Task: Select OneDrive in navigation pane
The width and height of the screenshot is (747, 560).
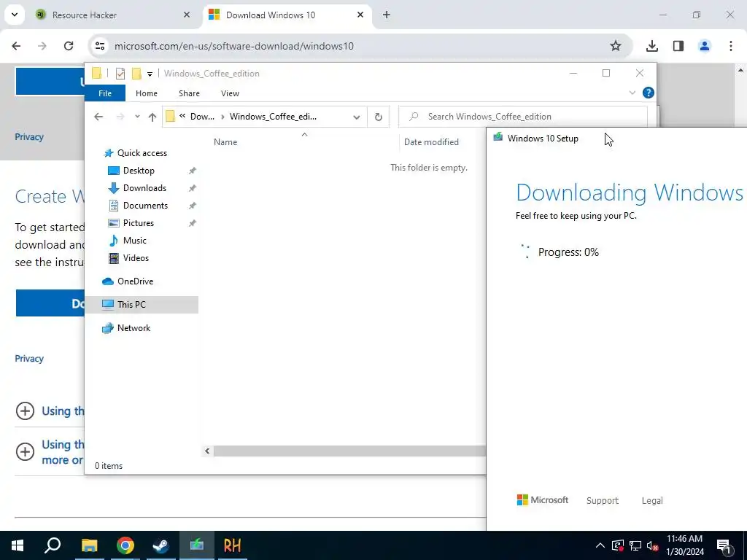Action: click(135, 281)
